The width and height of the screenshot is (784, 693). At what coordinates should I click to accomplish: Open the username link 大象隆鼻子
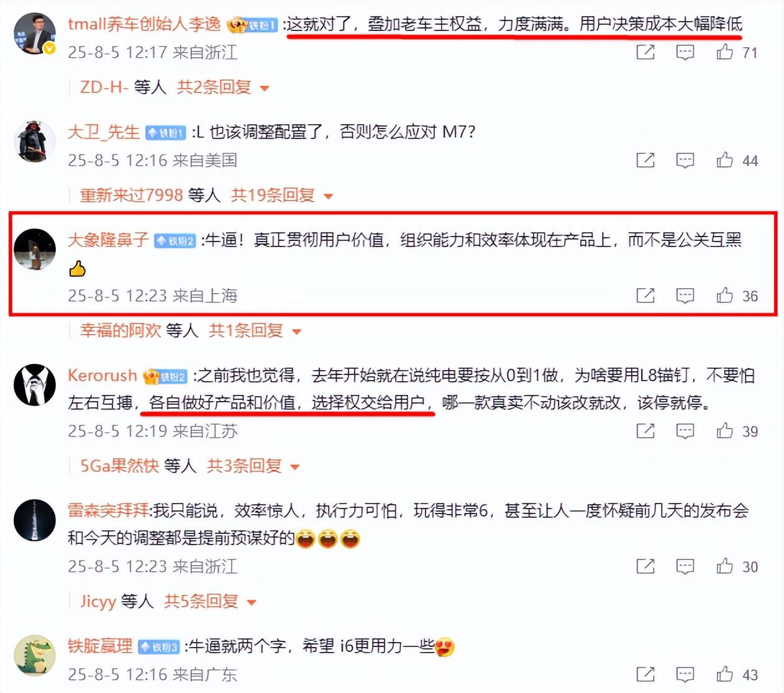pyautogui.click(x=108, y=240)
